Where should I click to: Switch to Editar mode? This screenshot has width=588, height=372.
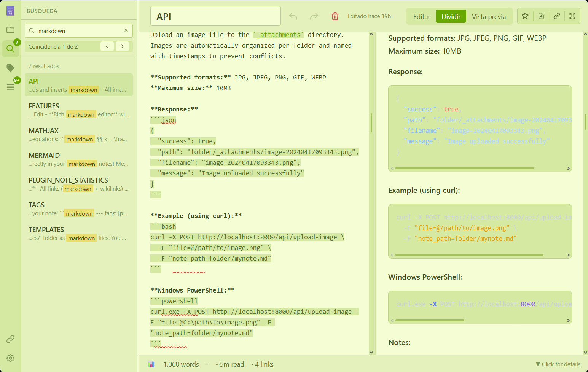coord(421,16)
